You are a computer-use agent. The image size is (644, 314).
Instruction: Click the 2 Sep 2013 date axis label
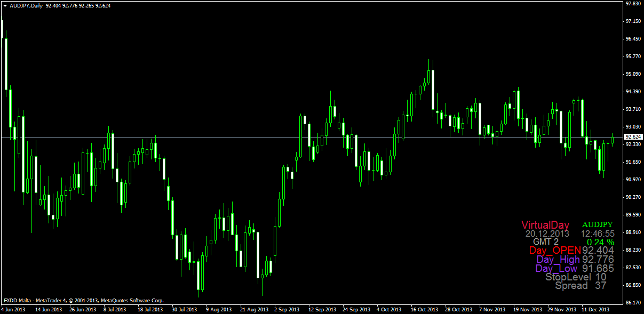coord(286,309)
